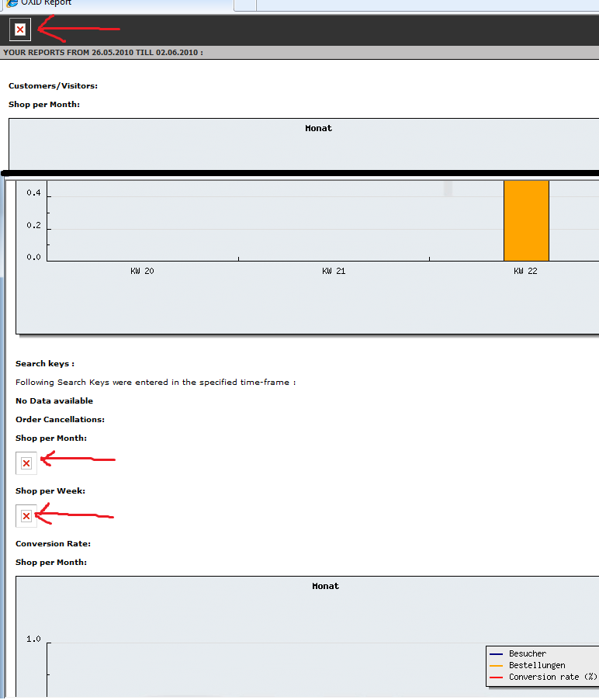Click the Customers/Visitors heading
Image resolution: width=599 pixels, height=700 pixels.
[53, 85]
